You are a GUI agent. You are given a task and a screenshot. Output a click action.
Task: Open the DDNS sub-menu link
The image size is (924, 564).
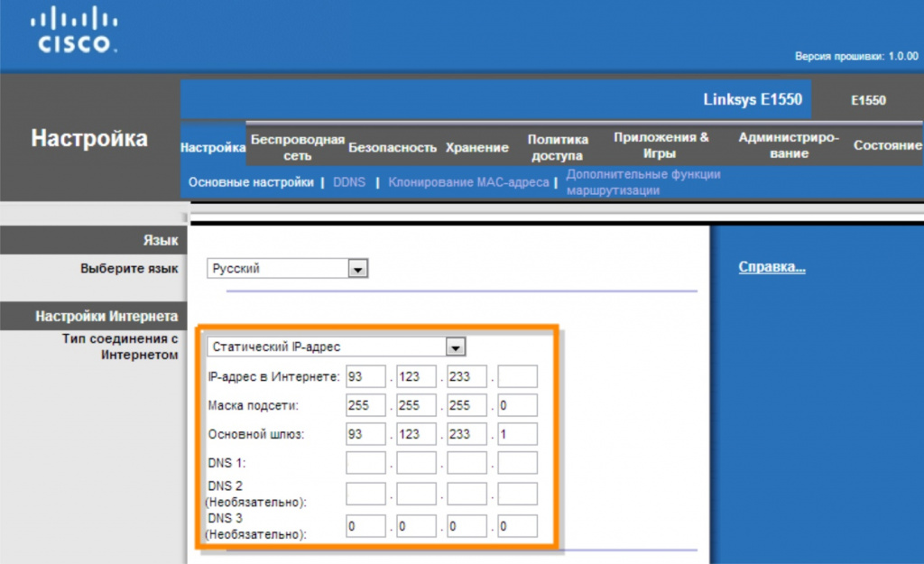pos(349,182)
